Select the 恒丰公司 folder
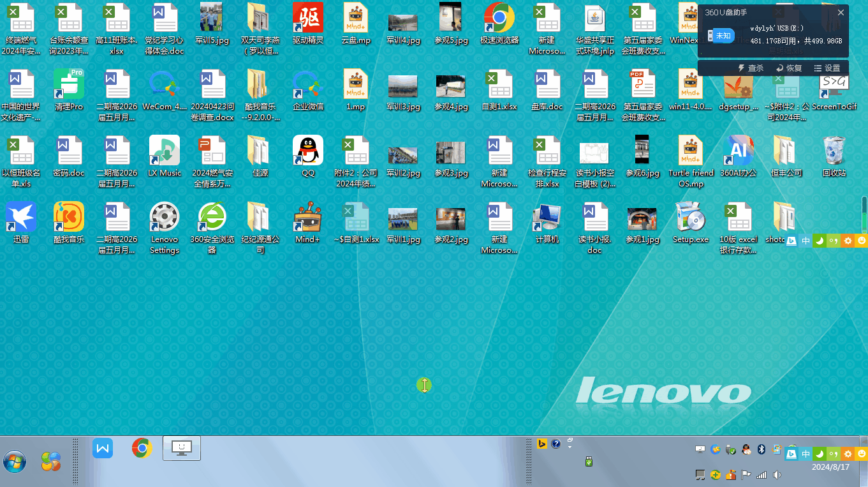Viewport: 868px width, 487px height. pyautogui.click(x=786, y=156)
